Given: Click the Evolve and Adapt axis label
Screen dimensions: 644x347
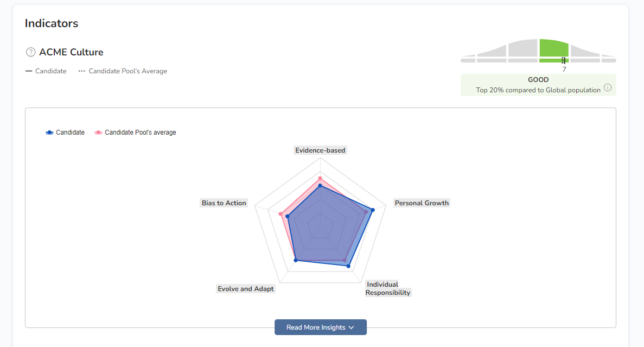Looking at the screenshot, I should (x=246, y=289).
